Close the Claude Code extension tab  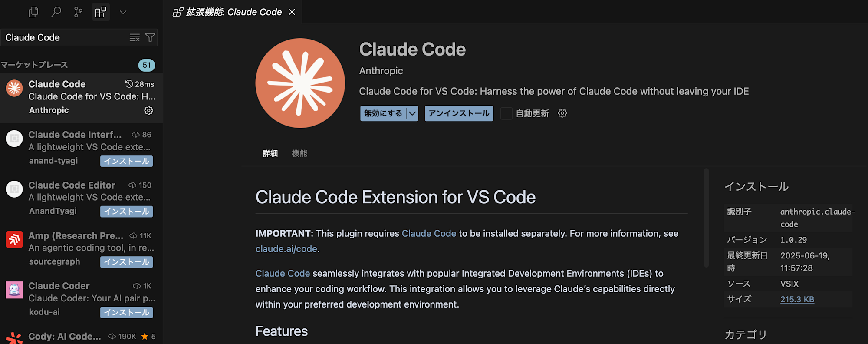point(292,12)
